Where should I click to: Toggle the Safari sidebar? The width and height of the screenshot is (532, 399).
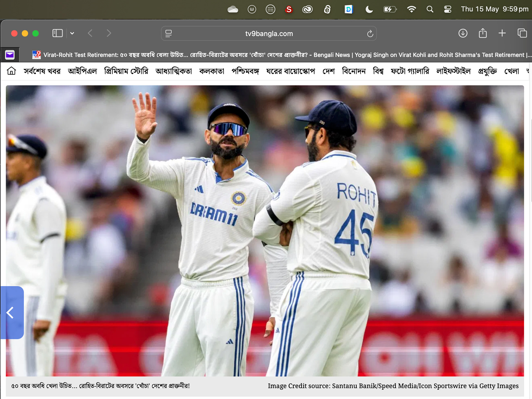pyautogui.click(x=57, y=33)
